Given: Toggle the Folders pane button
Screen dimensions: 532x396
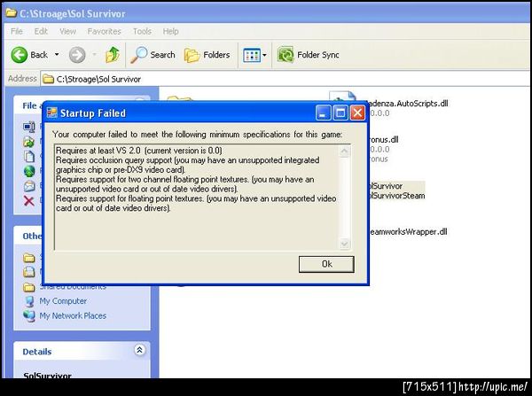Looking at the screenshot, I should (x=207, y=55).
